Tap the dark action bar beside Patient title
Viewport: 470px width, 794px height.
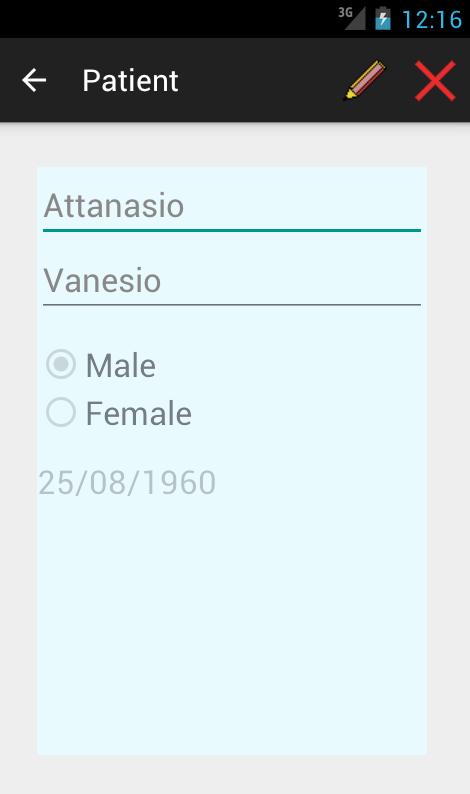(261, 81)
